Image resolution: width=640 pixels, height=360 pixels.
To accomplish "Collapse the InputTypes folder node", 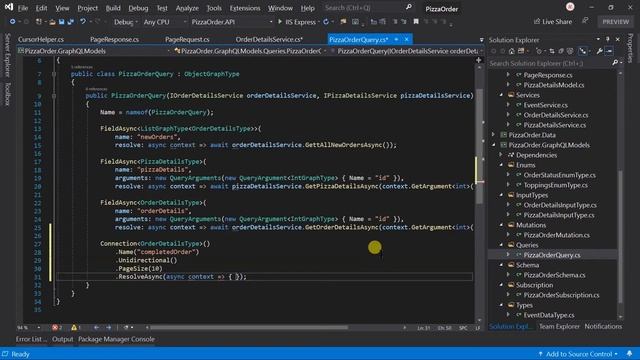I will point(501,195).
